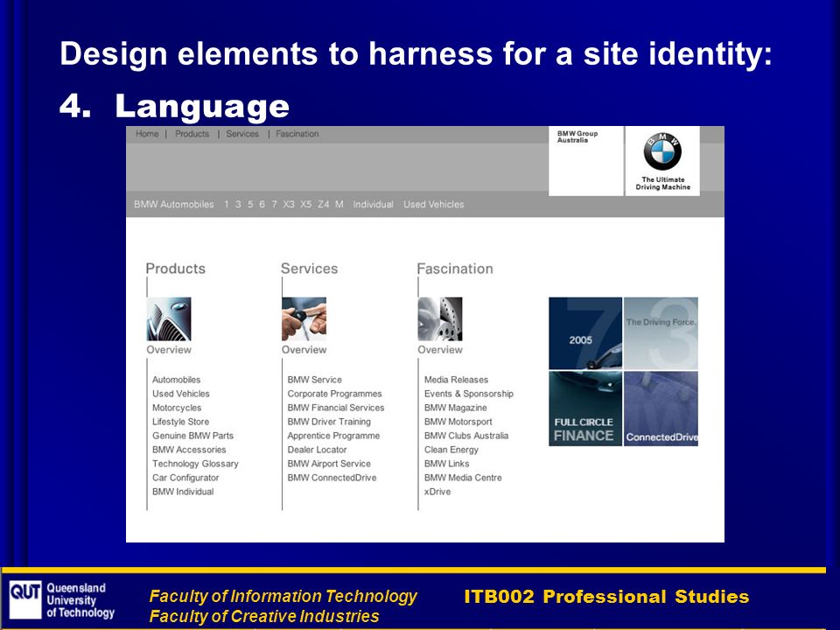The width and height of the screenshot is (840, 630).
Task: Click the ITB002 Professional Studies text
Action: point(606,596)
